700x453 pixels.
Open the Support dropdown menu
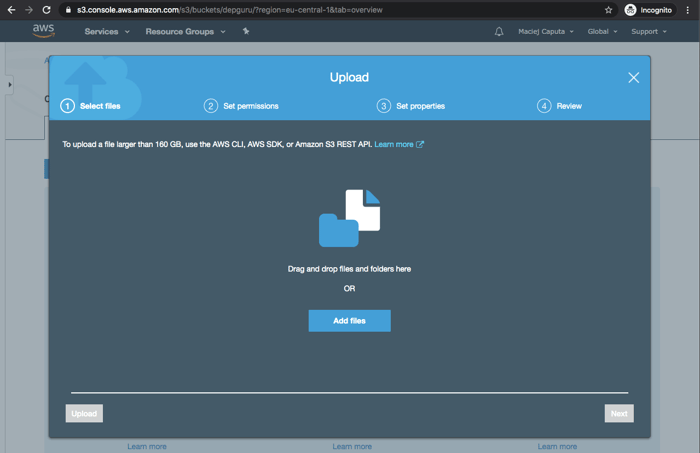648,32
